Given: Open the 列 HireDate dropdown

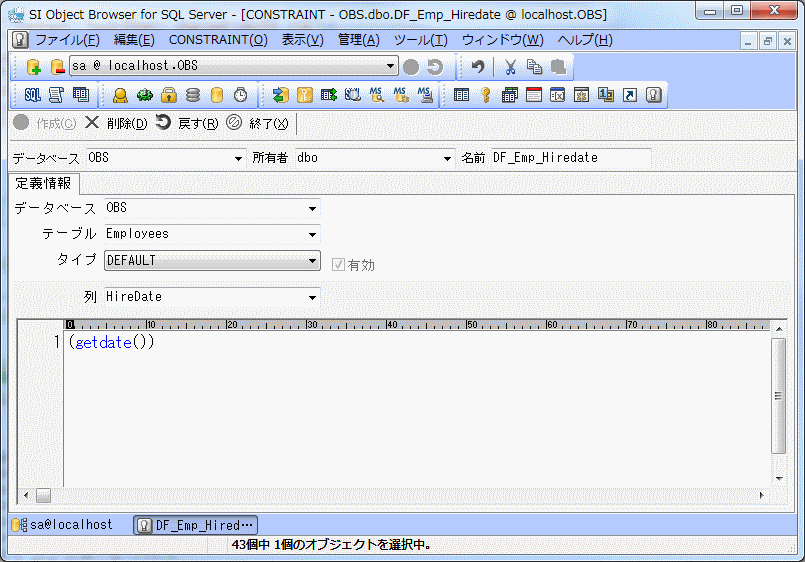Looking at the screenshot, I should [x=312, y=297].
